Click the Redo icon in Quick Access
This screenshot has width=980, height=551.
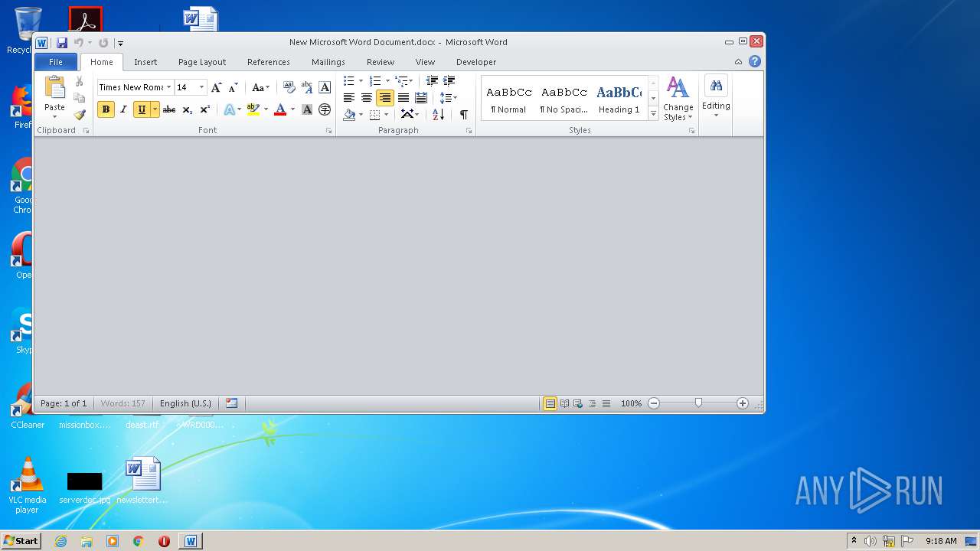103,43
